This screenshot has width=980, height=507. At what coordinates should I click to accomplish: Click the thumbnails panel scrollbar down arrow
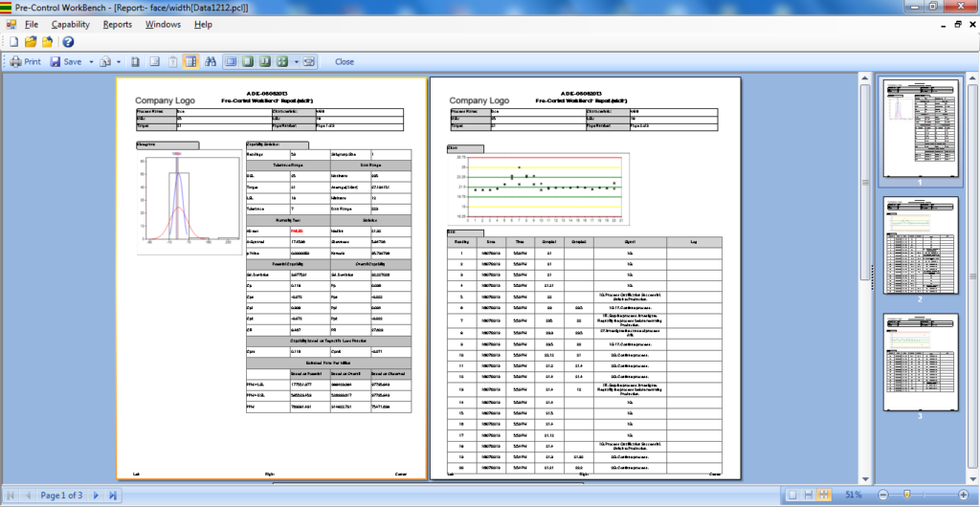click(972, 479)
